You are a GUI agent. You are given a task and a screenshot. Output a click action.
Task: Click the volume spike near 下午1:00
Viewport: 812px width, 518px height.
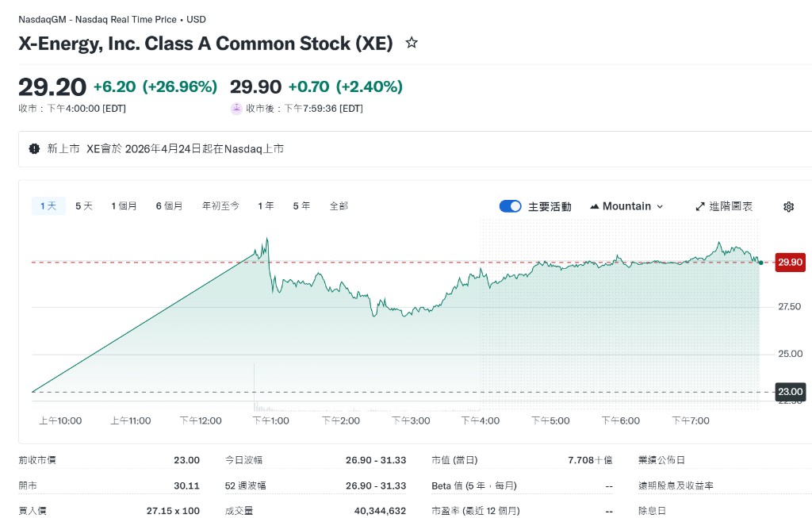(255, 379)
